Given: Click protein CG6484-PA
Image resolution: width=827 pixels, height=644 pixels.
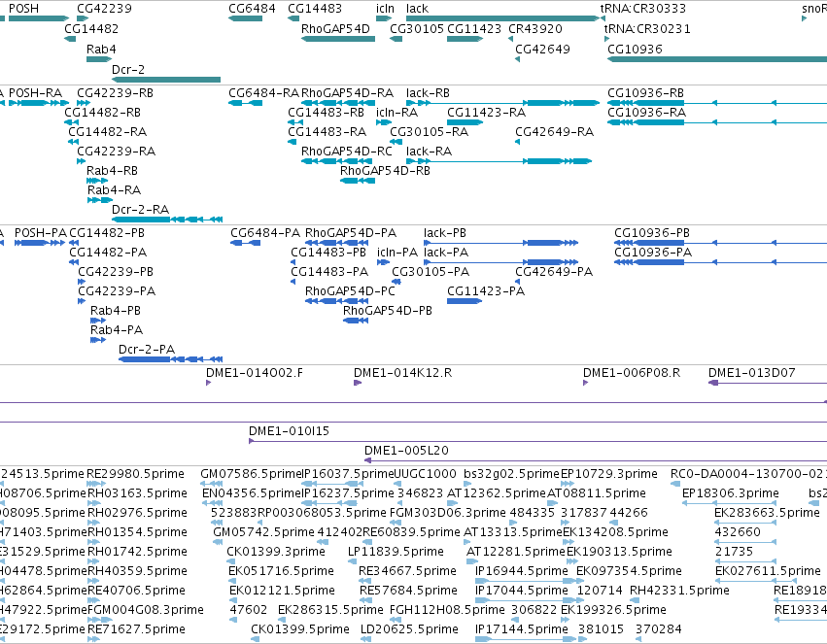Looking at the screenshot, I should click(245, 243).
